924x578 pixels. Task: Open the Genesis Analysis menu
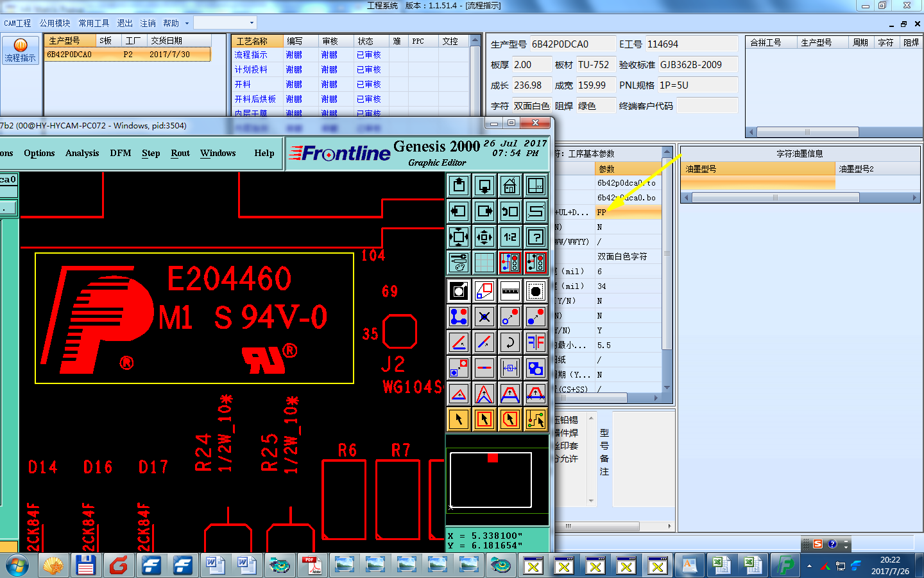tap(82, 153)
